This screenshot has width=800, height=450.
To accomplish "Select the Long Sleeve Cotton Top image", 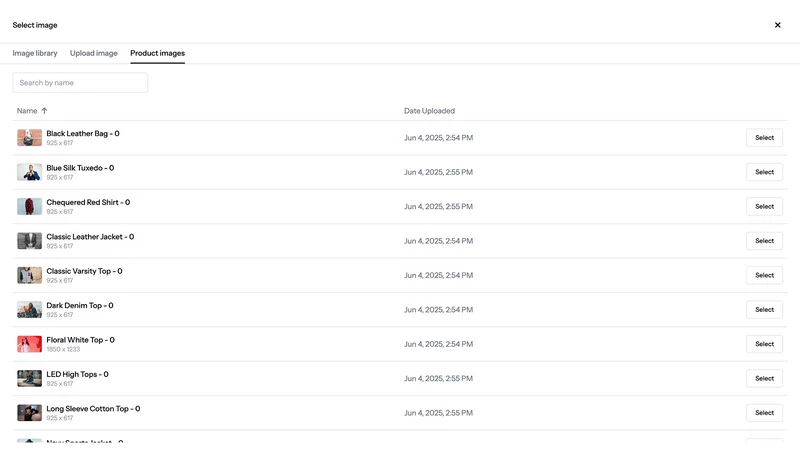I will coord(764,413).
